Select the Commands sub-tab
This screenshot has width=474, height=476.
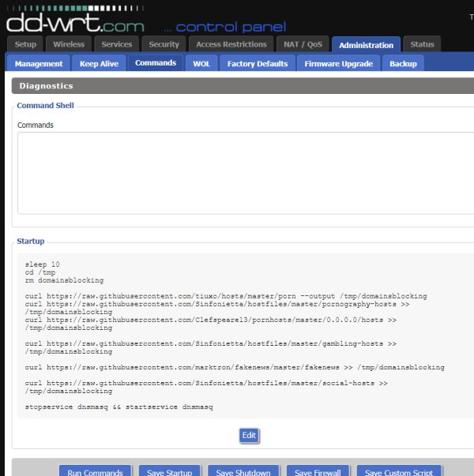156,63
